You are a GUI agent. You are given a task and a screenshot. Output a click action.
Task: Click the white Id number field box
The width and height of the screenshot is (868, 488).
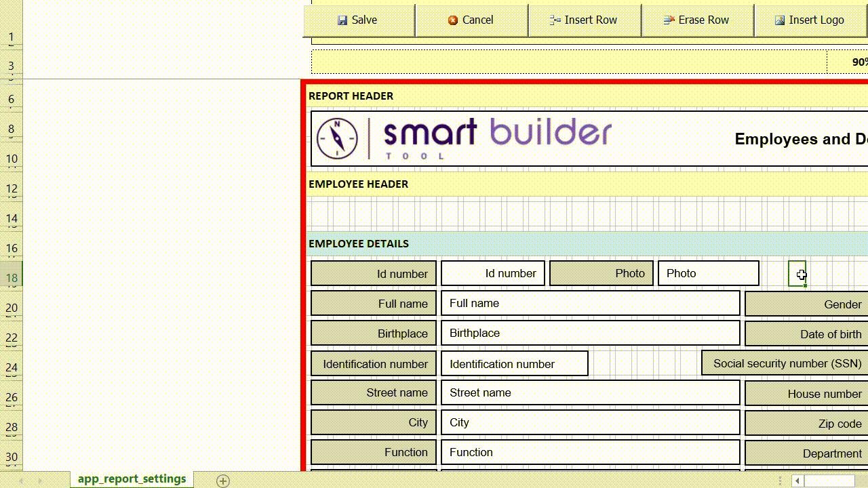[x=493, y=274]
